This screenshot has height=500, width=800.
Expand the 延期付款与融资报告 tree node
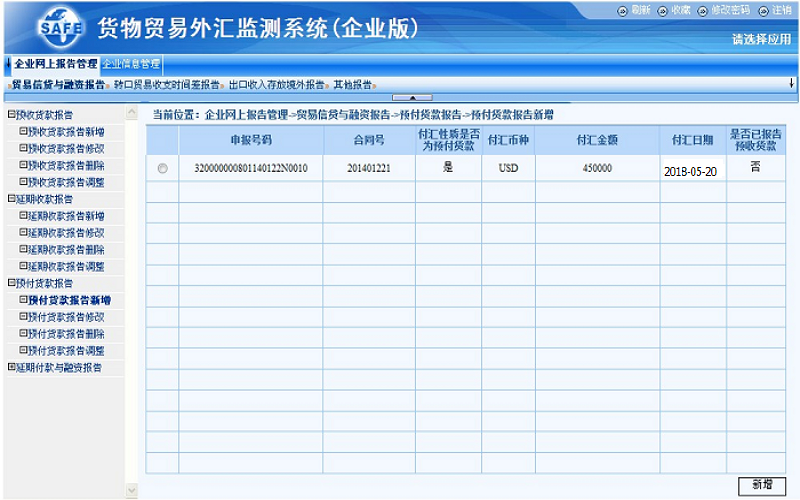pos(11,367)
